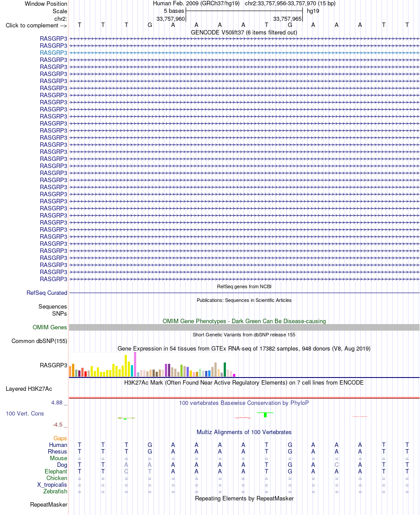420x515 pixels.
Task: Click the green PhyloP conservation peak
Action: (265, 415)
